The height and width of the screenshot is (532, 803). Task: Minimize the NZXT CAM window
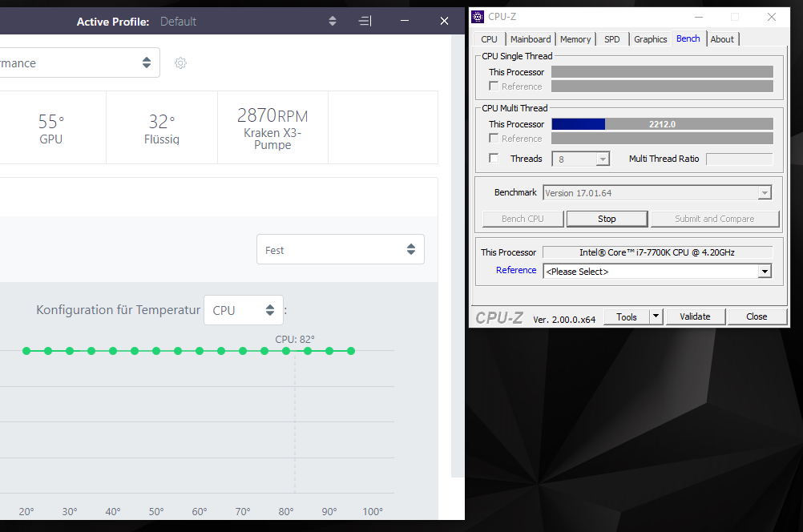click(405, 21)
